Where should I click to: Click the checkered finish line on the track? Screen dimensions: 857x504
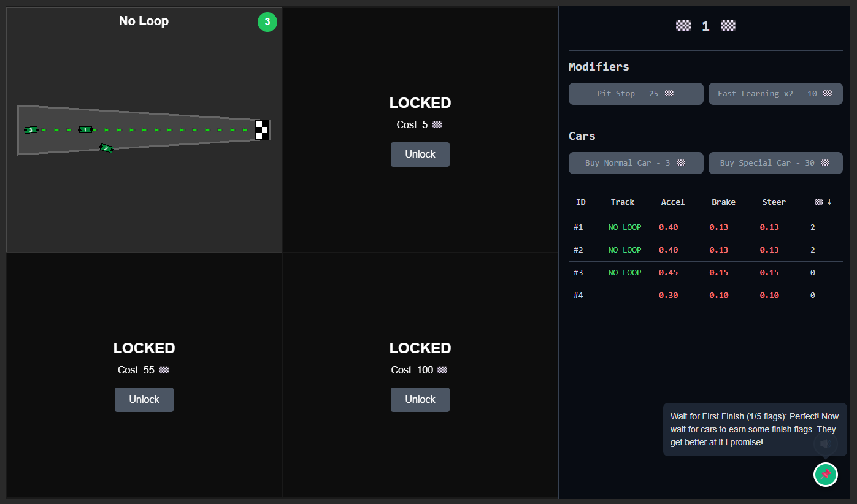pyautogui.click(x=262, y=130)
